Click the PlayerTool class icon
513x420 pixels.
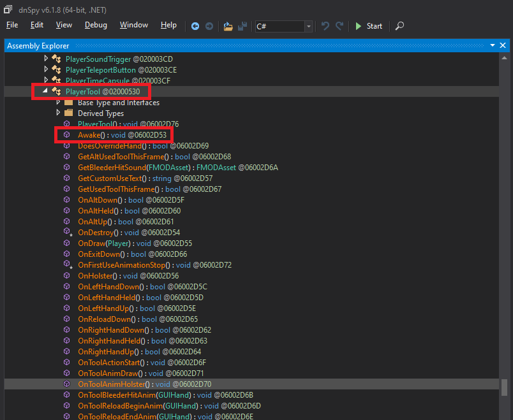coord(56,91)
